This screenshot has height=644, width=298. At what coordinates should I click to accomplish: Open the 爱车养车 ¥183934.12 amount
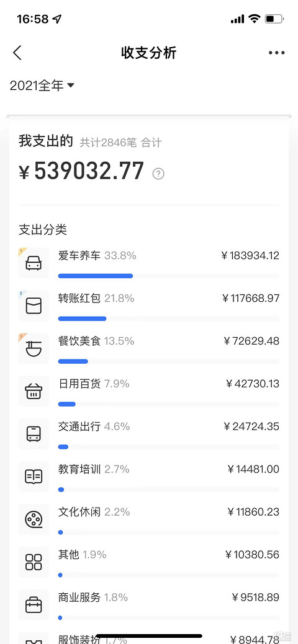[250, 255]
